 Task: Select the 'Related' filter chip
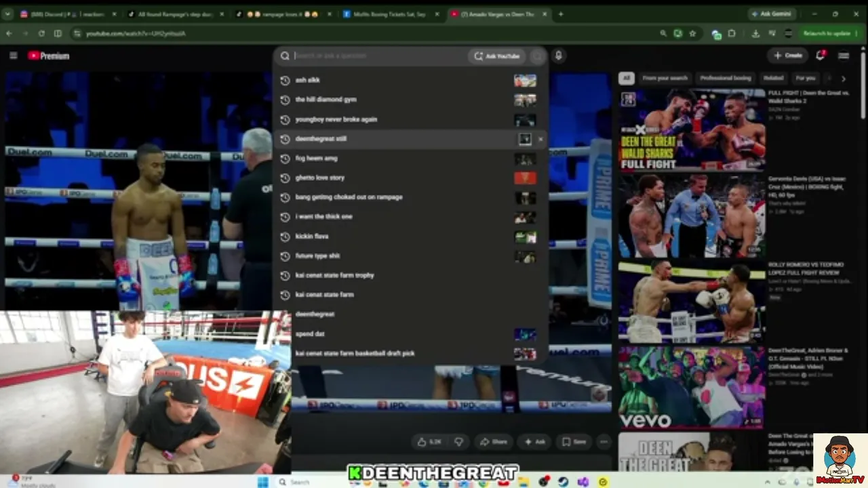[773, 78]
